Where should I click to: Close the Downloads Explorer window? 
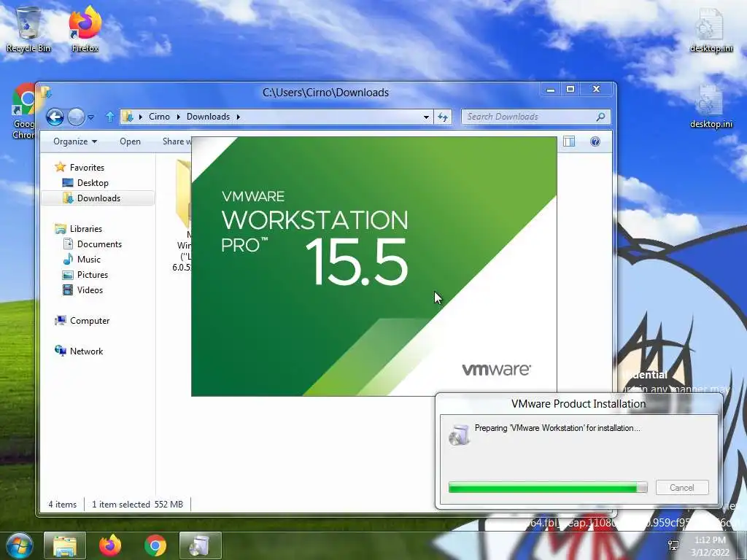pyautogui.click(x=596, y=90)
